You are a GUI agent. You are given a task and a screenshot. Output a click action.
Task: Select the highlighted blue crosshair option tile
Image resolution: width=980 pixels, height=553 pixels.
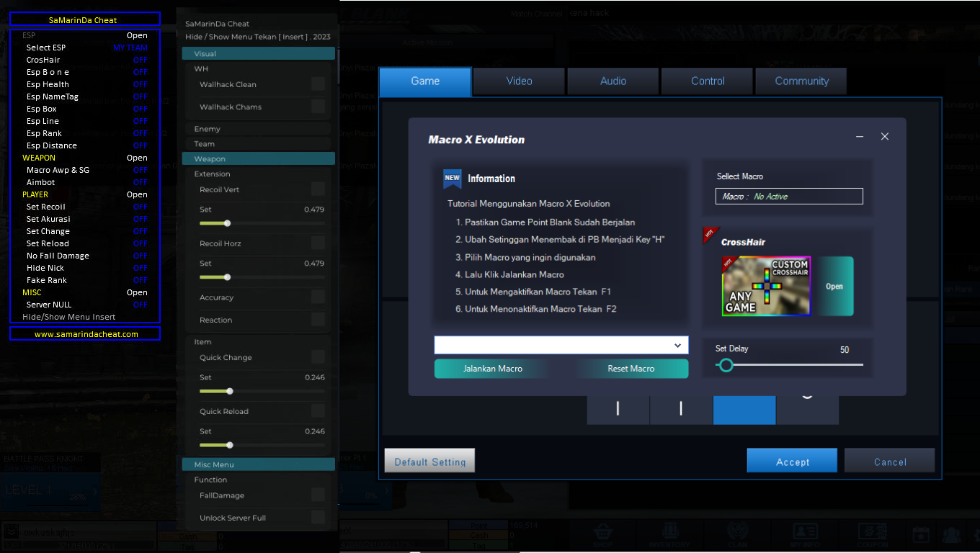coord(744,410)
